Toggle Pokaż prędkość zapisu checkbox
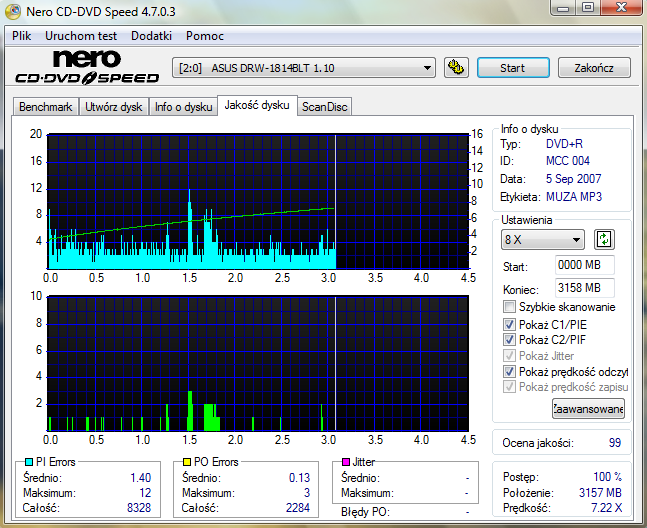 click(x=509, y=387)
